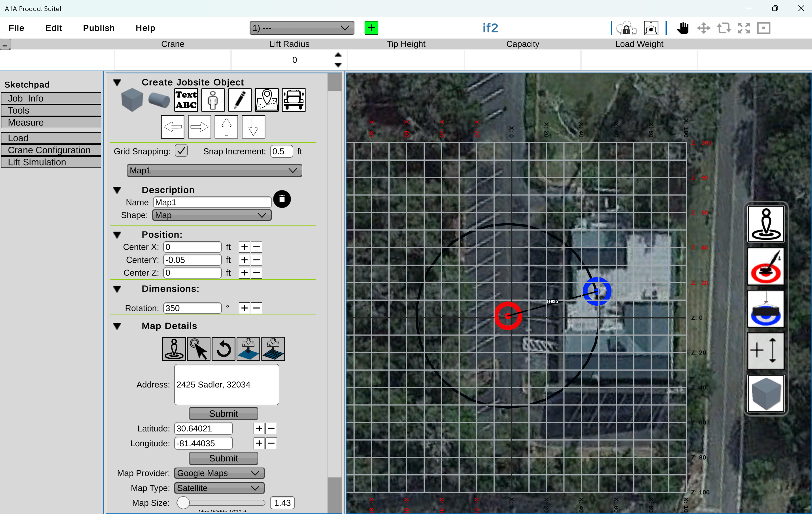Open the Map Provider dropdown

(x=219, y=473)
